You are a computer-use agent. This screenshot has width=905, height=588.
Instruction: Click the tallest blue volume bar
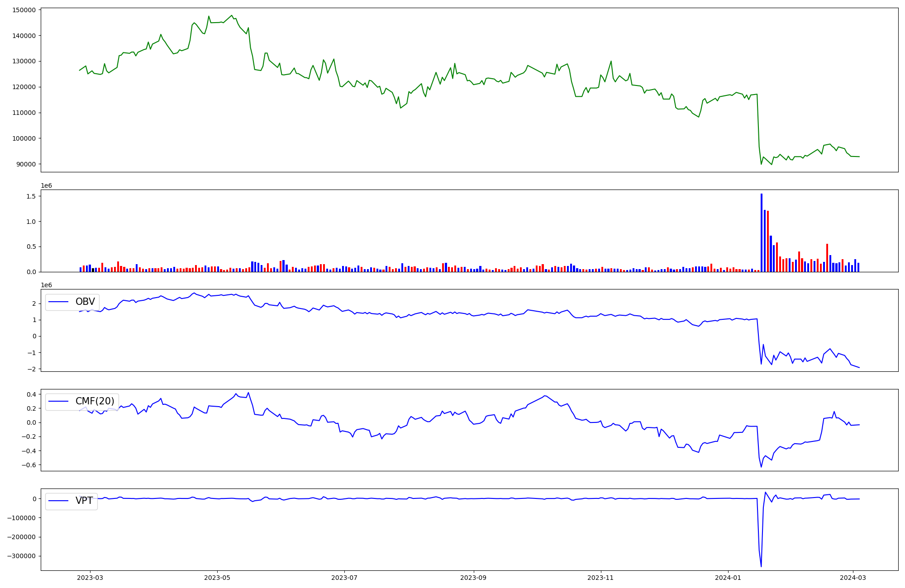[762, 233]
